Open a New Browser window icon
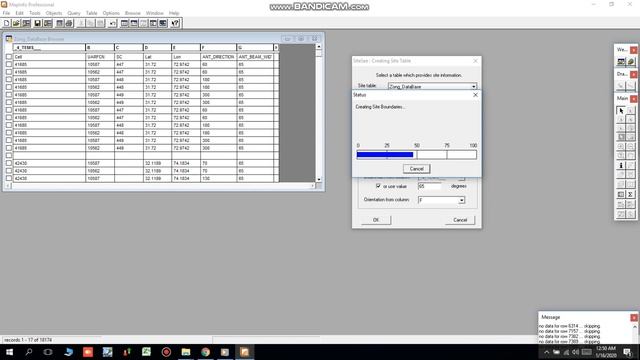This screenshot has height=360, width=640. pyautogui.click(x=124, y=23)
